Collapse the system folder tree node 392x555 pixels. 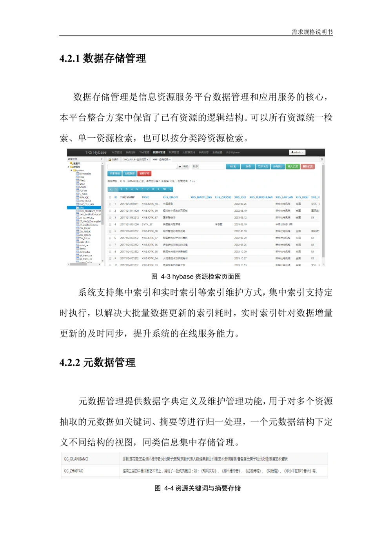pos(71,170)
